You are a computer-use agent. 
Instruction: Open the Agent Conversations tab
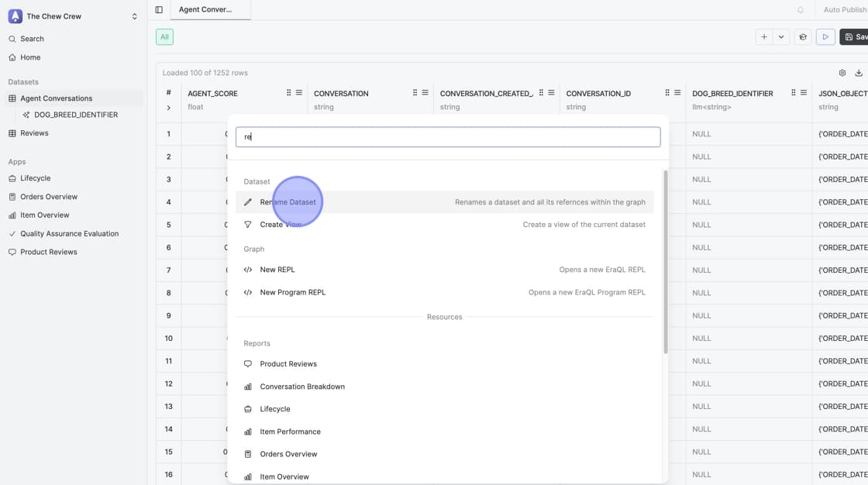point(205,10)
